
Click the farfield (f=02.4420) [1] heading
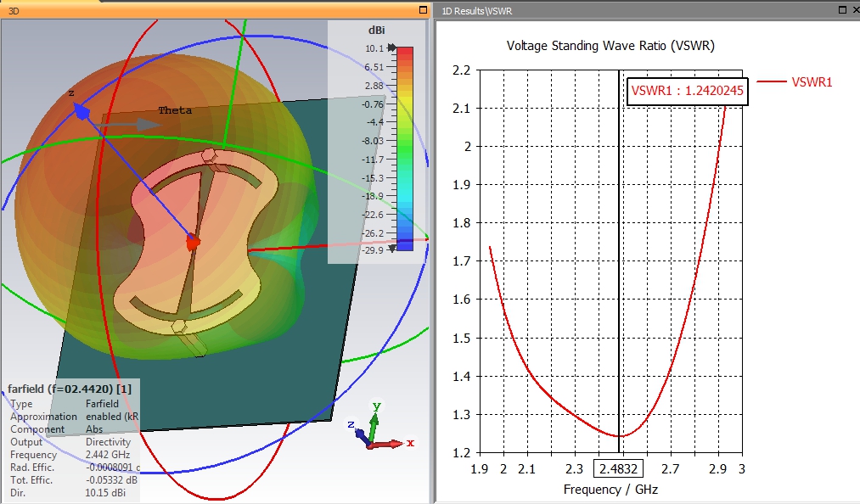pos(70,389)
